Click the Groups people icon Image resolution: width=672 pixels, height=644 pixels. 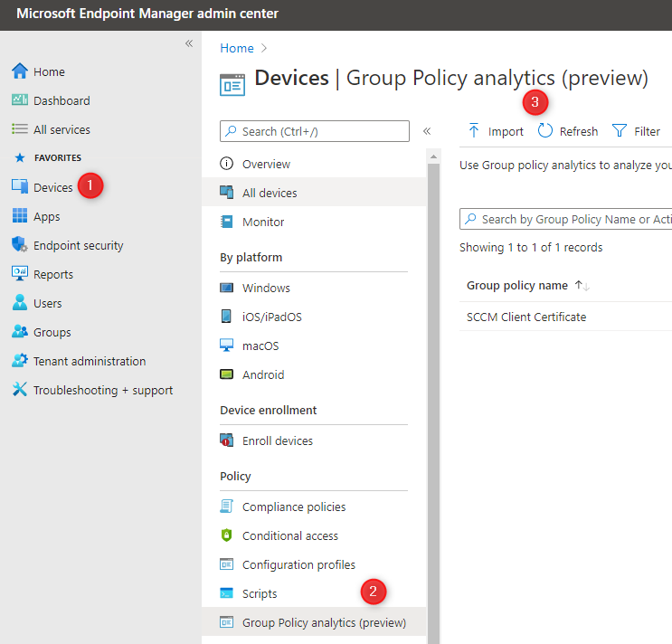(x=20, y=331)
